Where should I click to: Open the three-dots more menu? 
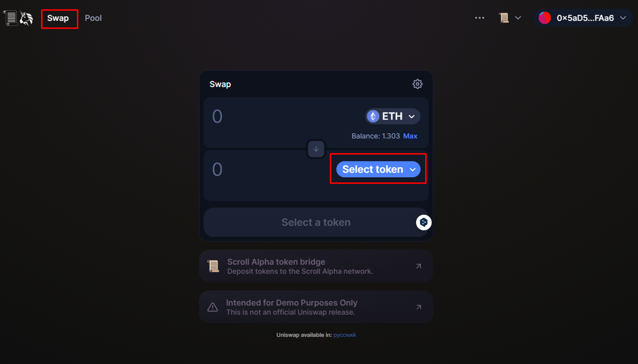pyautogui.click(x=479, y=18)
